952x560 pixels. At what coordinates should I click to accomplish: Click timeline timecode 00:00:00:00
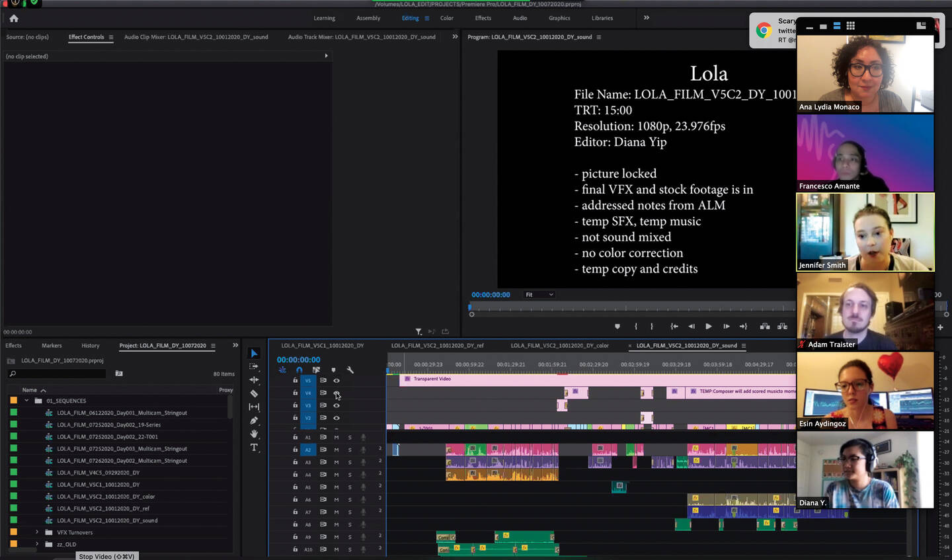(x=299, y=360)
